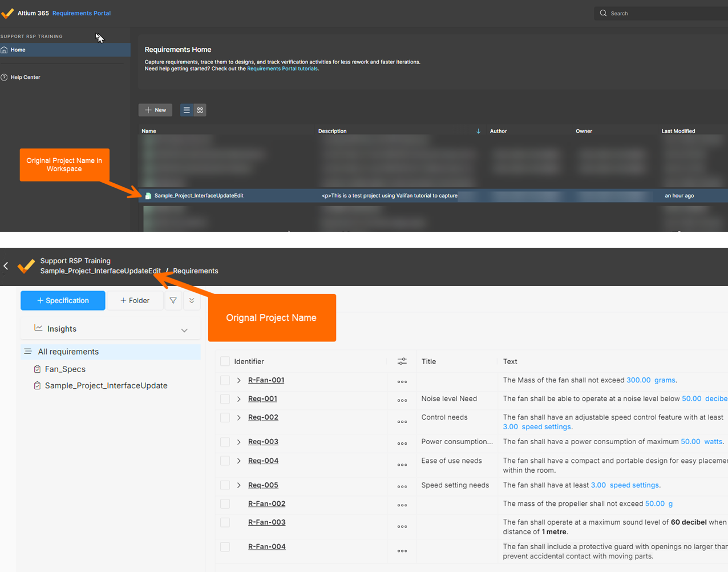This screenshot has width=728, height=572.
Task: Switch to grid view layout
Action: point(200,110)
